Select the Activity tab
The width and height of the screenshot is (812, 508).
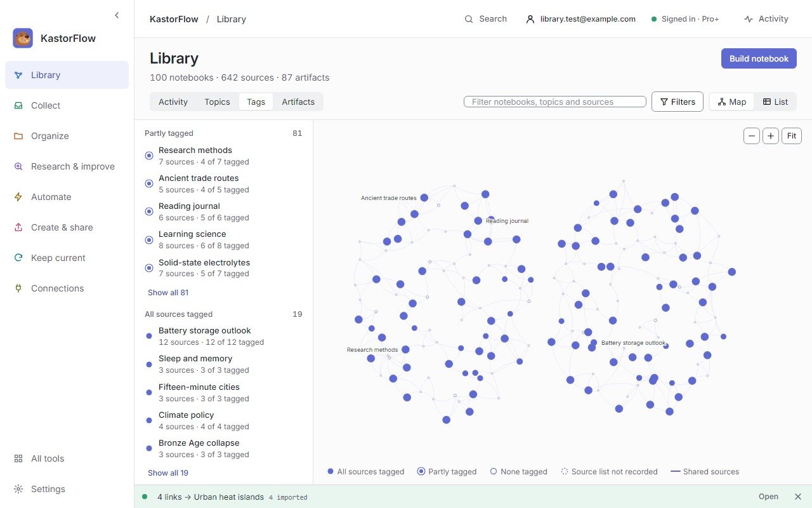tap(173, 102)
